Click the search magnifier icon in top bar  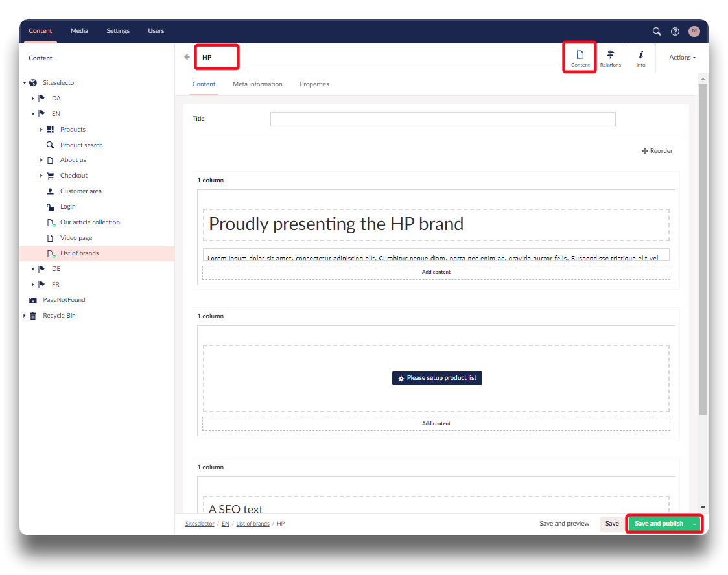pyautogui.click(x=657, y=31)
